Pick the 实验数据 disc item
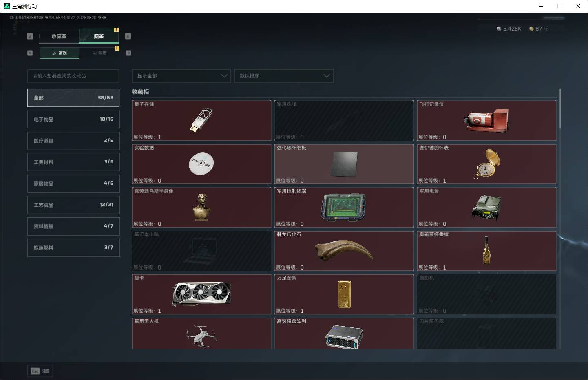 [x=201, y=164]
